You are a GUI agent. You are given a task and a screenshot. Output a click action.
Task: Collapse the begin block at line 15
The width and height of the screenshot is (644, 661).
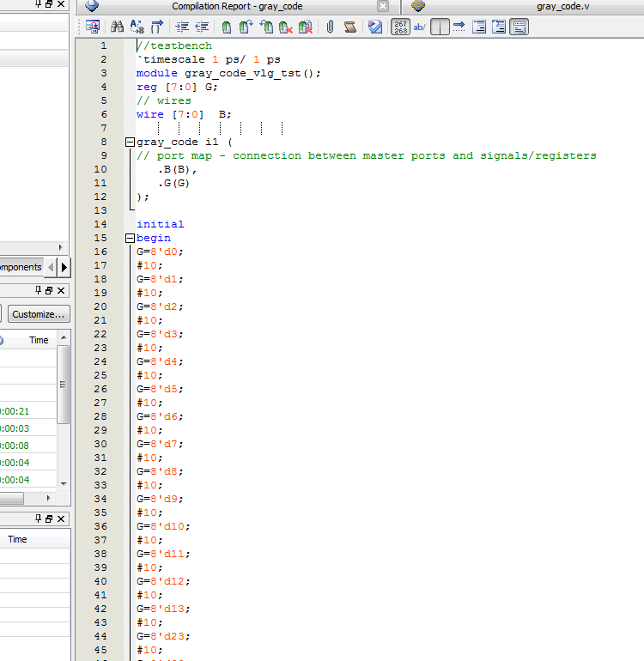click(x=130, y=238)
